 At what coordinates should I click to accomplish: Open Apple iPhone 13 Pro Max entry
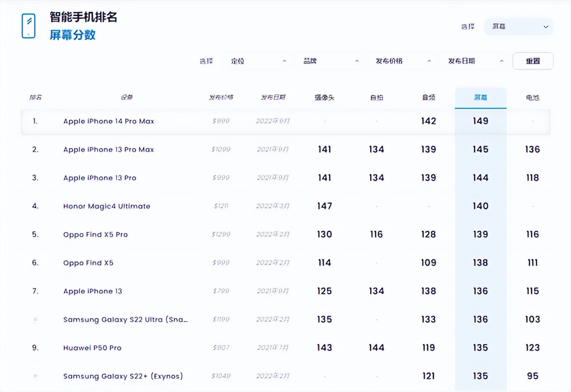tap(108, 149)
